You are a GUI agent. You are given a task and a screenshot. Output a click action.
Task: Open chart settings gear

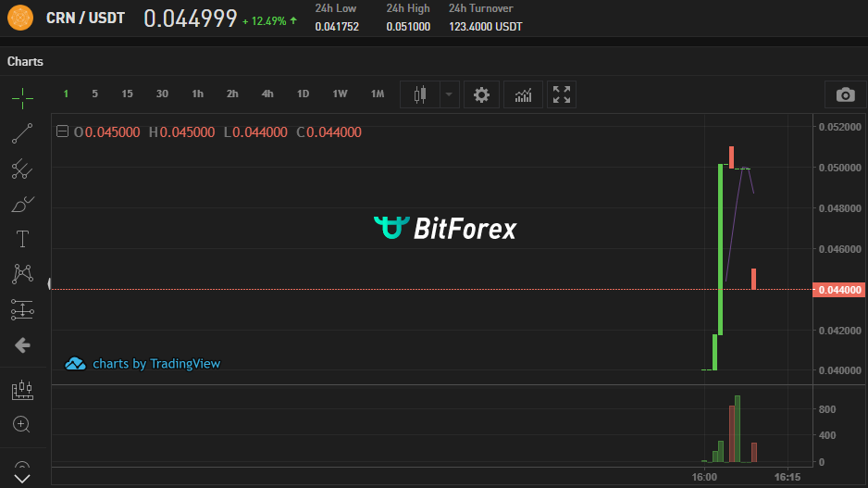(x=481, y=94)
